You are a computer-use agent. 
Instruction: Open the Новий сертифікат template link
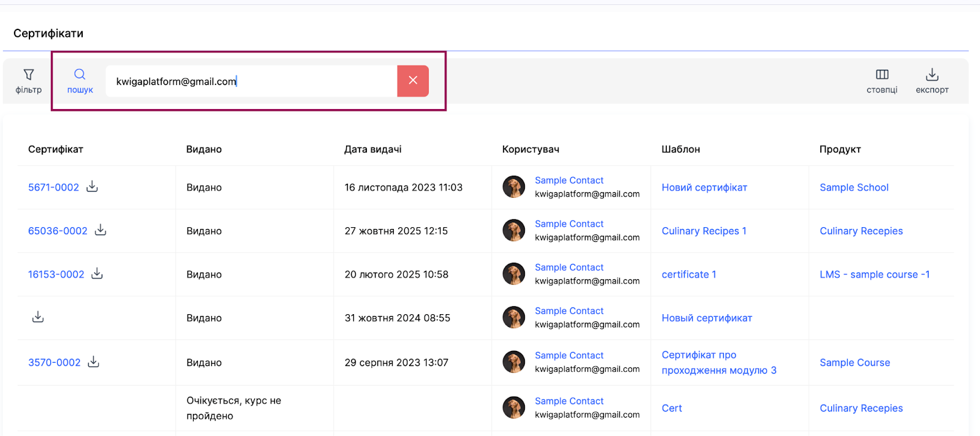pyautogui.click(x=704, y=187)
